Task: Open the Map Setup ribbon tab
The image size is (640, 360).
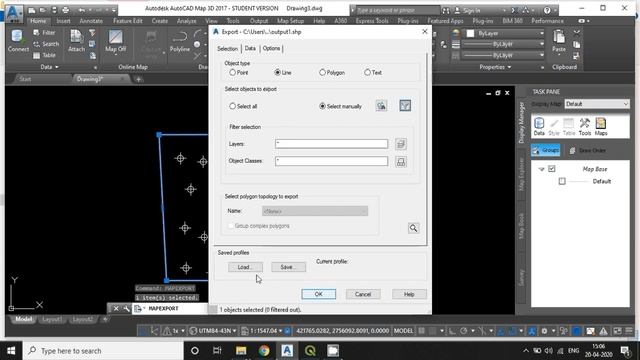Action: [290, 21]
